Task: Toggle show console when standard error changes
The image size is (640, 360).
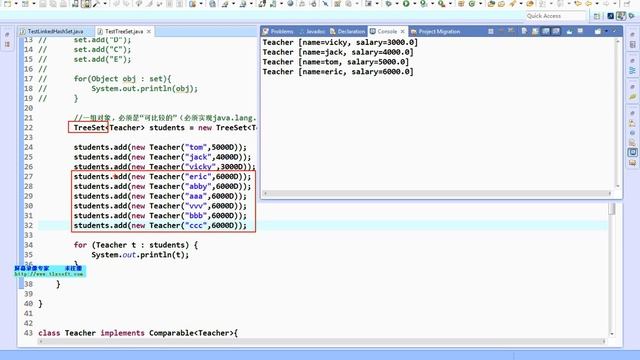Action: coord(556,31)
